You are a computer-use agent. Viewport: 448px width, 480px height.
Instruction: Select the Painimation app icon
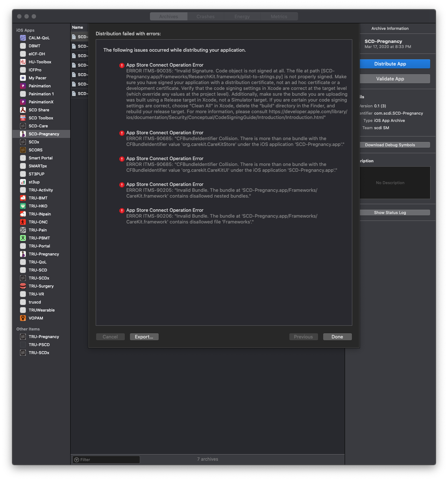coord(23,86)
